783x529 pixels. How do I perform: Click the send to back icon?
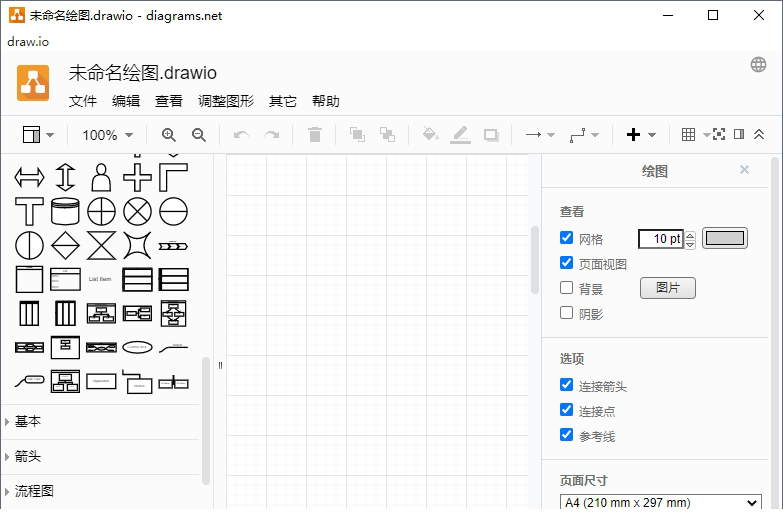pyautogui.click(x=387, y=135)
